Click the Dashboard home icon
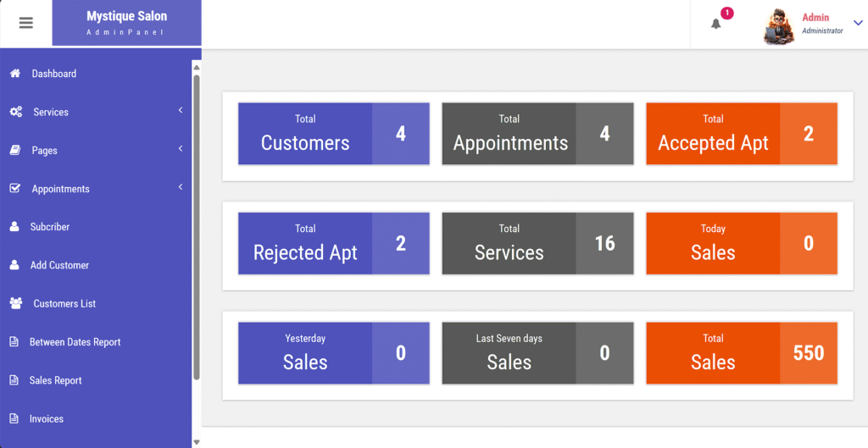Viewport: 868px width, 448px height. point(15,74)
